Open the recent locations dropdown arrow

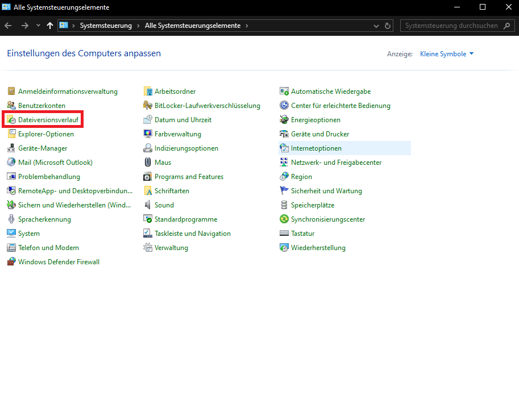[38, 26]
